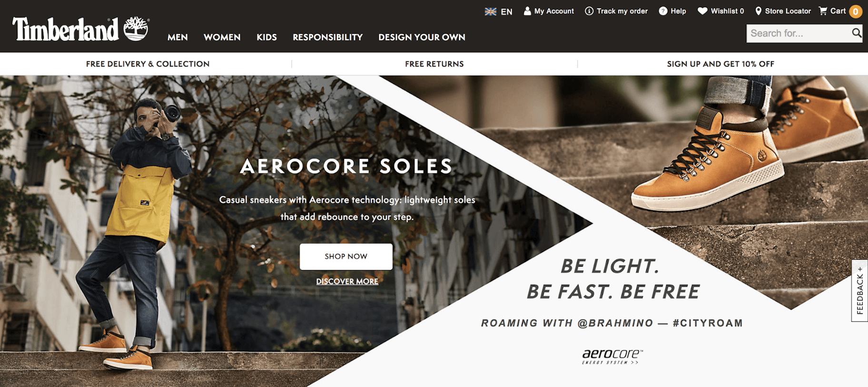868x387 pixels.
Task: Select RESPONSIBILITY in navigation bar
Action: coord(327,37)
